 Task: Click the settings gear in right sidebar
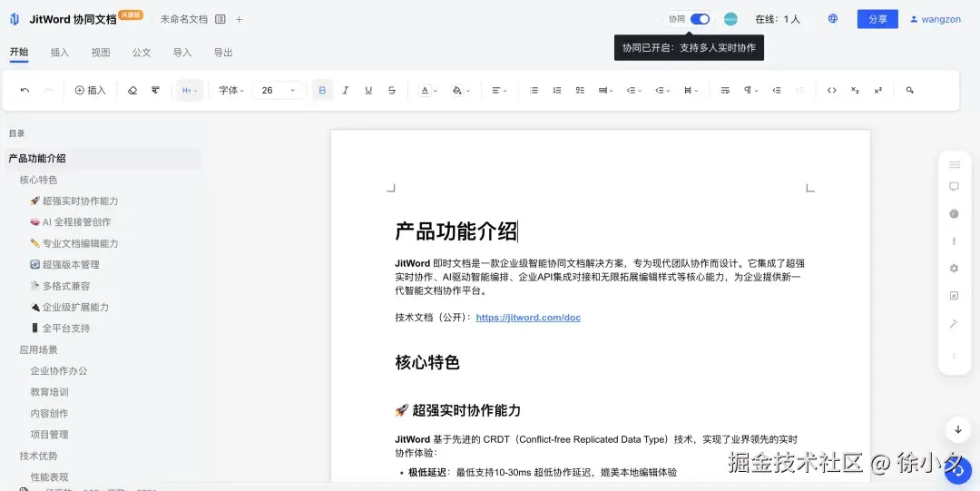tap(954, 269)
